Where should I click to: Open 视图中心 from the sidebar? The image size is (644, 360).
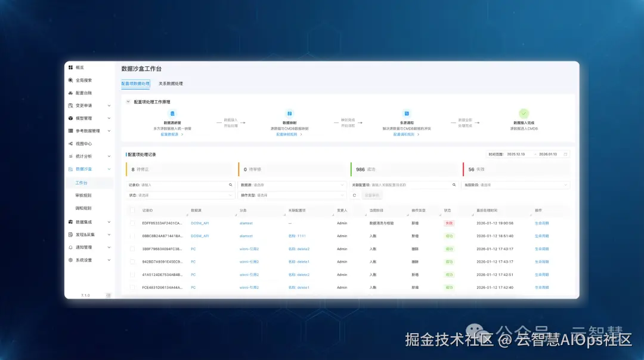80,142
